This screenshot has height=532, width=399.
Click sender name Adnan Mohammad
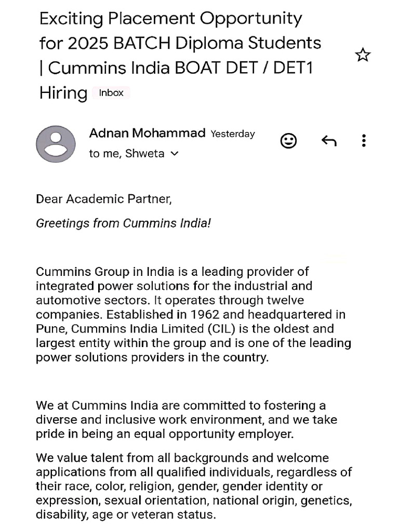147,133
